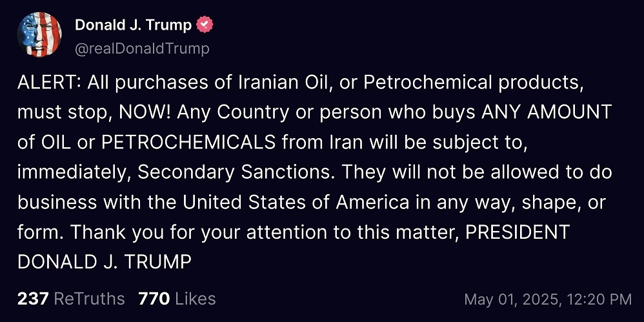The image size is (644, 322).
Task: View the 770 Likes list
Action: click(177, 299)
